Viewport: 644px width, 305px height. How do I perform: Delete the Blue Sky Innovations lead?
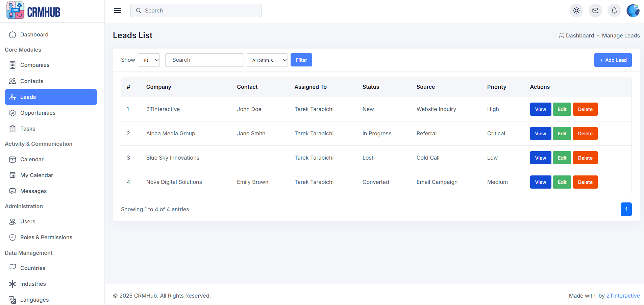pos(585,158)
